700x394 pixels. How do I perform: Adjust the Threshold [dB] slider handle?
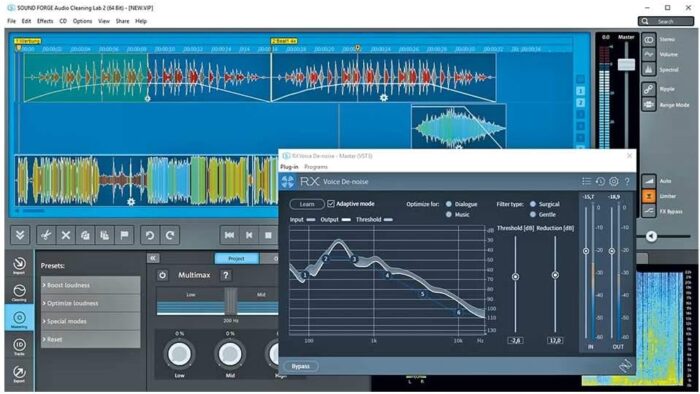coord(515,277)
